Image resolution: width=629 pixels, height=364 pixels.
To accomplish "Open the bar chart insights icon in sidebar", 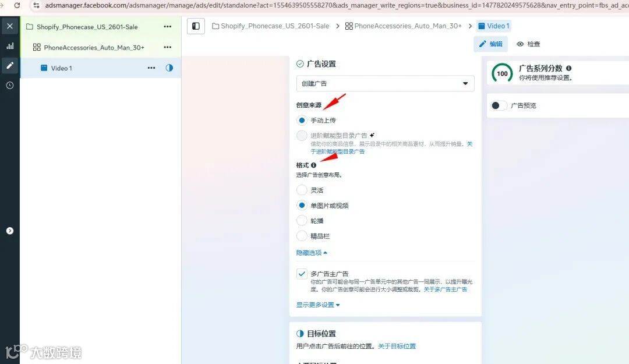I will pyautogui.click(x=10, y=46).
